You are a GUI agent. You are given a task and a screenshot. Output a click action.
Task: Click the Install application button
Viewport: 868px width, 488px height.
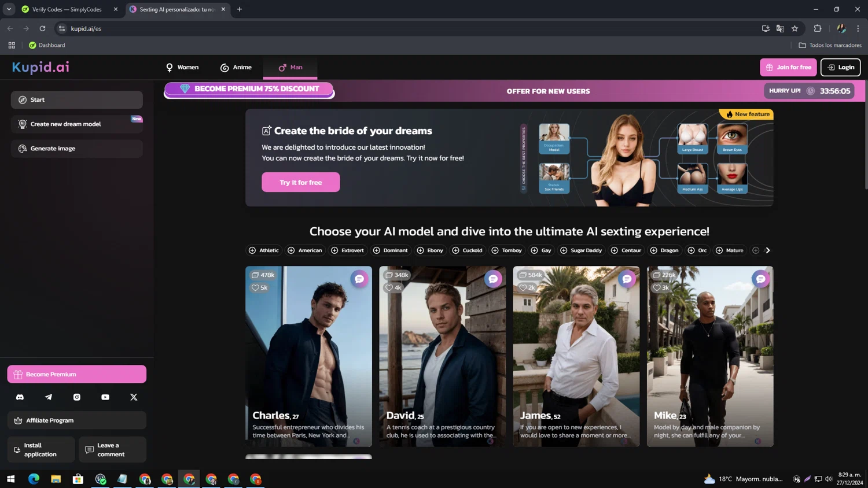tap(41, 449)
